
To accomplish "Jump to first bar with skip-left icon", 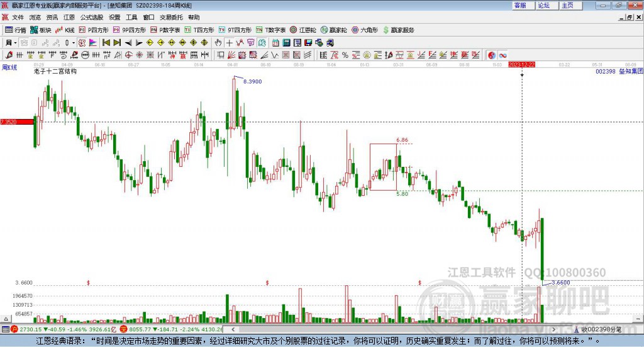I will pos(106,42).
